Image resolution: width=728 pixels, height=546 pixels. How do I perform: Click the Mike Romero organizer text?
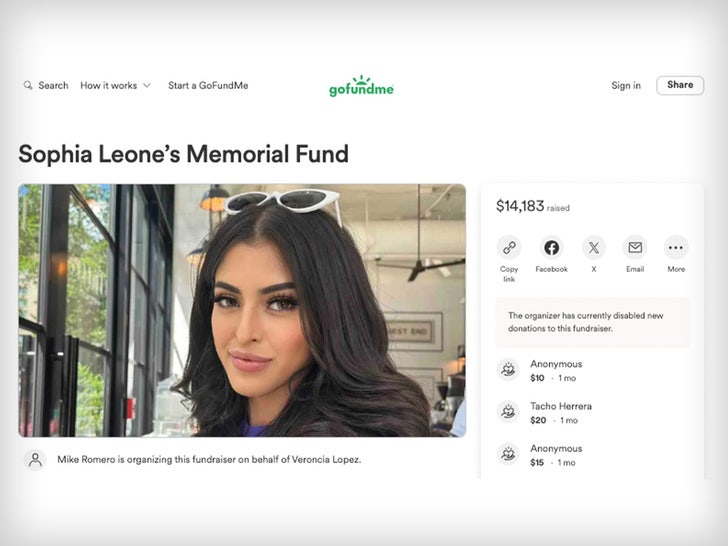coord(209,460)
